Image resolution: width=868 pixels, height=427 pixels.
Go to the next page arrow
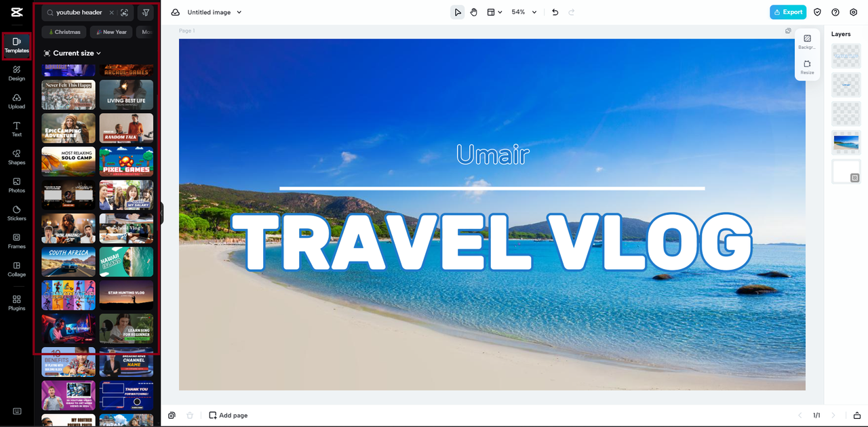click(x=833, y=415)
